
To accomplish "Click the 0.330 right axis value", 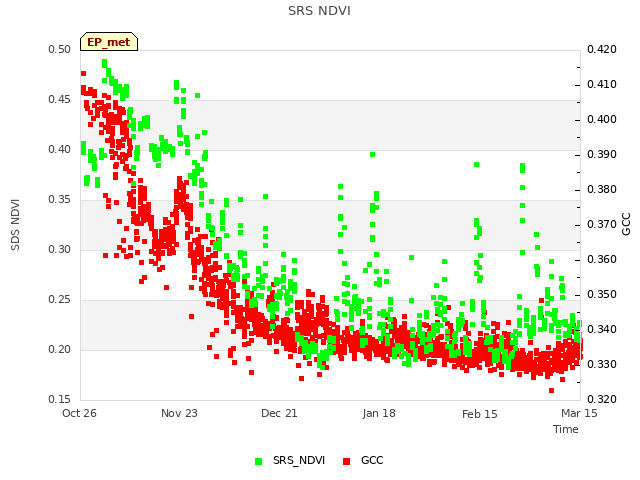I will coord(602,364).
